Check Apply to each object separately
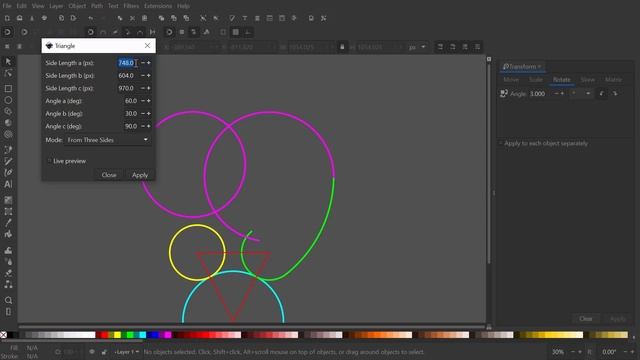640x360 pixels. pyautogui.click(x=500, y=144)
